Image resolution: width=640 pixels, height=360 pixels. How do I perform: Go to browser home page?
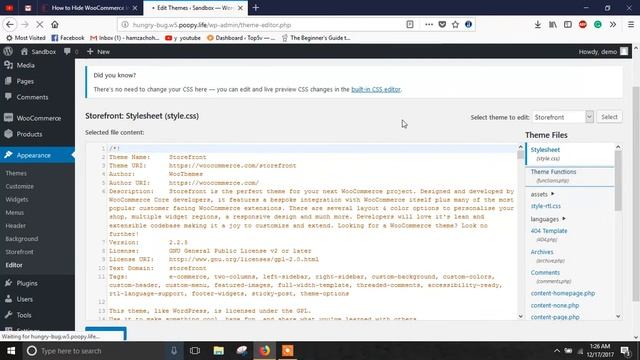55,24
